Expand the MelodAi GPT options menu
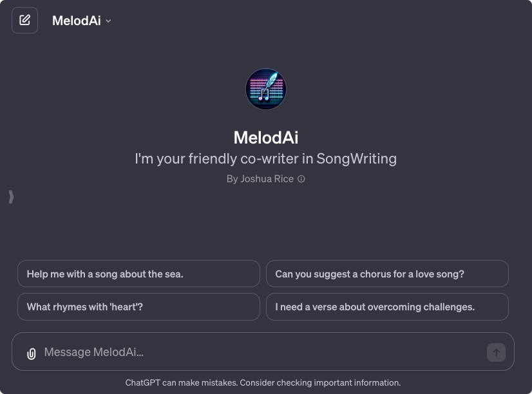 pyautogui.click(x=108, y=21)
